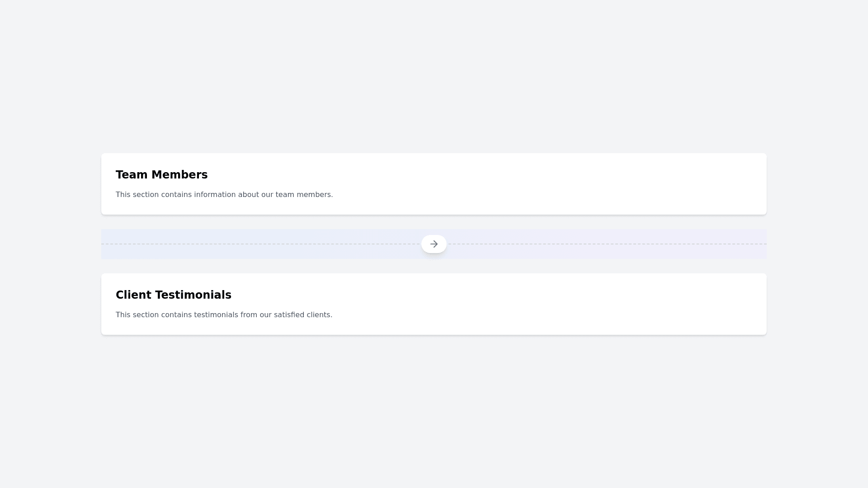The image size is (868, 488).
Task: Click "This section" in the Client Testimonials card
Action: tap(137, 315)
